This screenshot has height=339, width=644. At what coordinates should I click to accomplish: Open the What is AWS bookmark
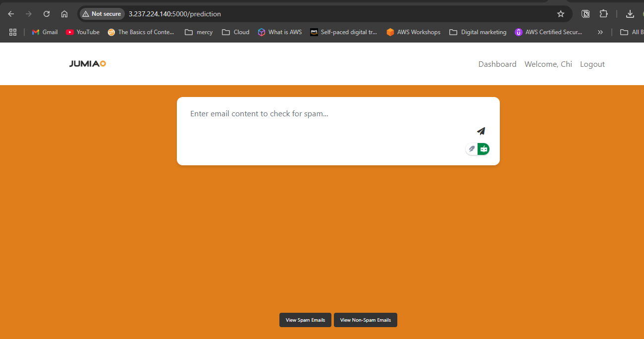280,32
